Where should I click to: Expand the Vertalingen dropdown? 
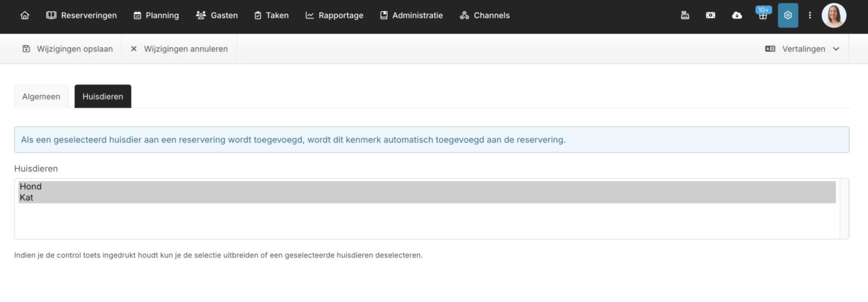(802, 49)
